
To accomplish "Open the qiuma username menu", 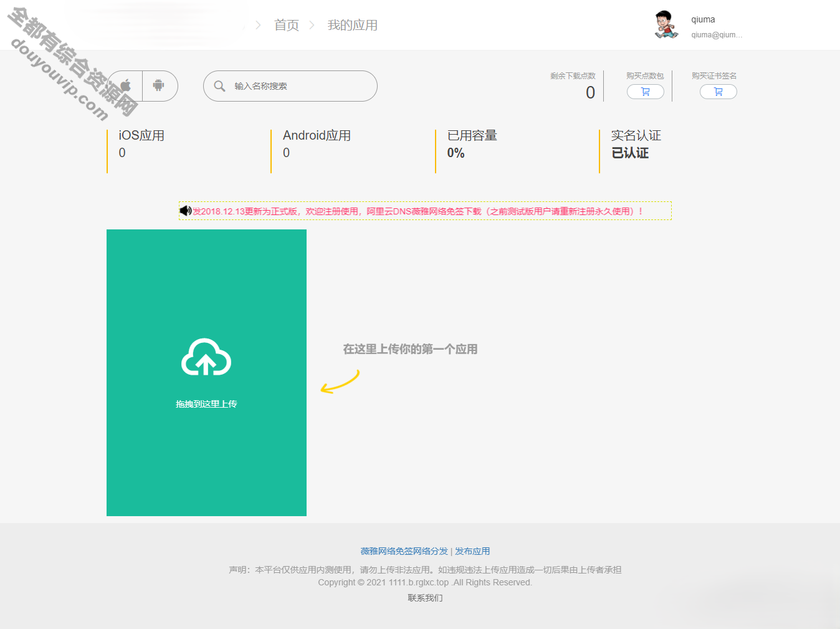I will (x=703, y=19).
